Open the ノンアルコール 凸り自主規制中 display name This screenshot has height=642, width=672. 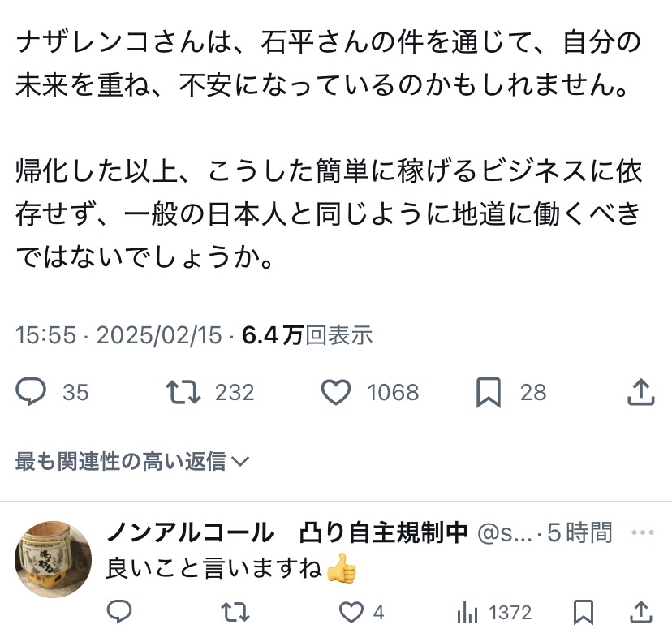[287, 532]
